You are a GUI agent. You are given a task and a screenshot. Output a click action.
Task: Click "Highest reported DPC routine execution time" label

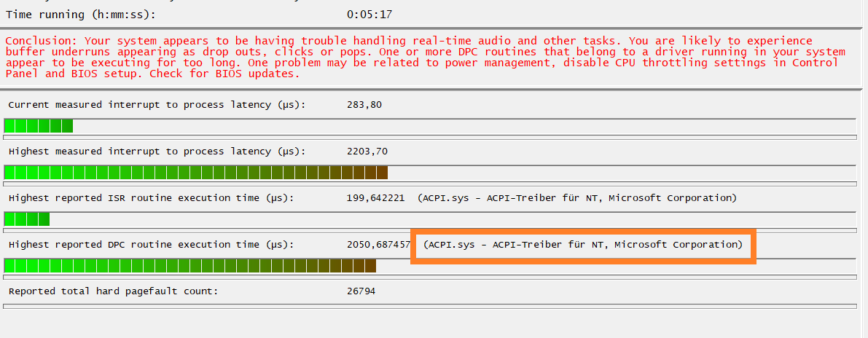(x=151, y=244)
